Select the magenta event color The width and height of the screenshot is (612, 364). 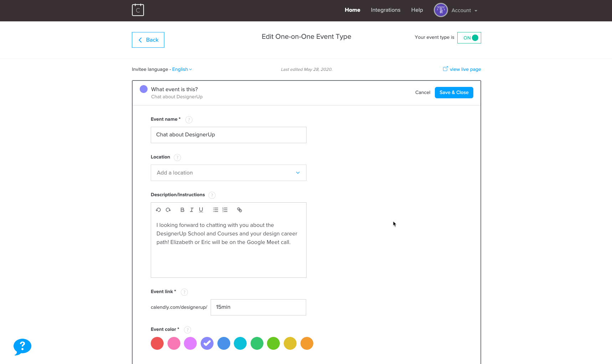(x=190, y=343)
